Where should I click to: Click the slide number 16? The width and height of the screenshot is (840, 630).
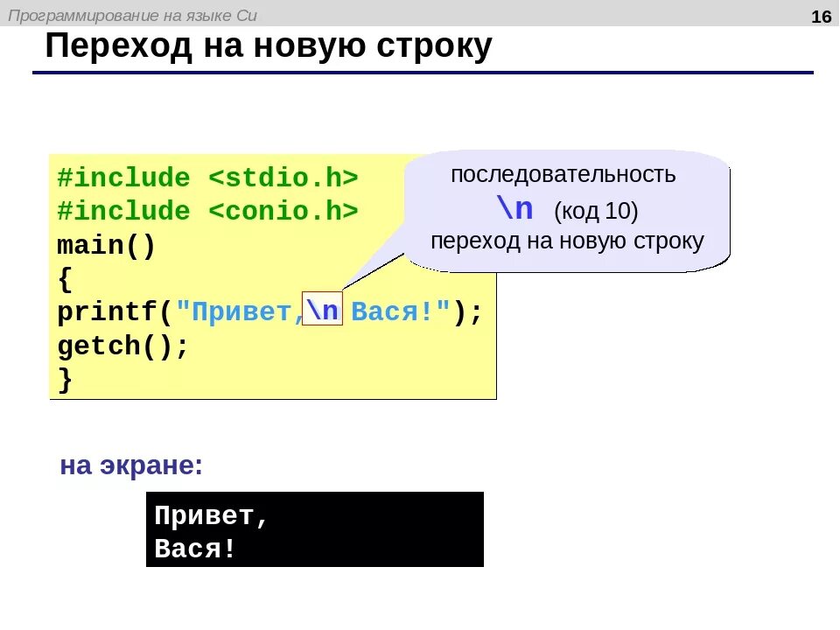pyautogui.click(x=822, y=17)
